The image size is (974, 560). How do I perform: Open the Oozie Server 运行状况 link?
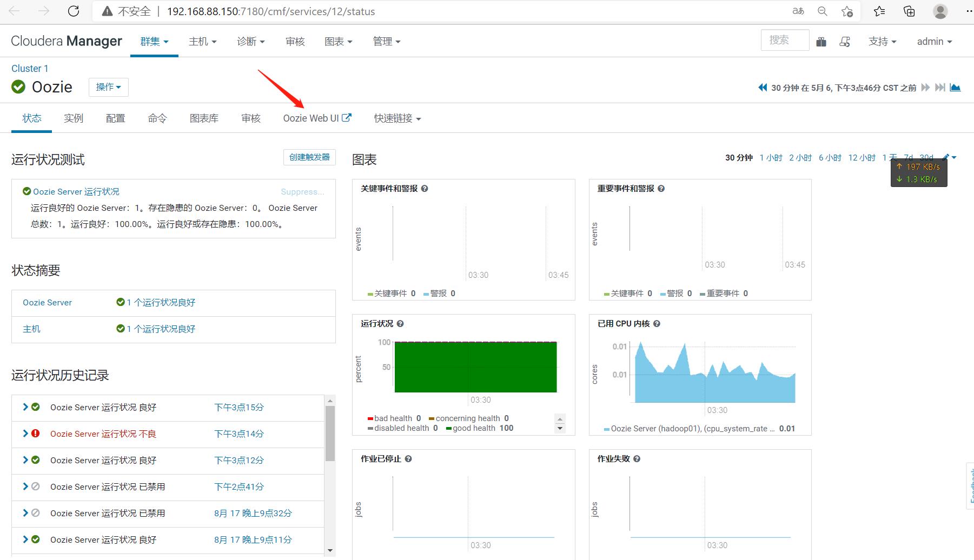(76, 191)
